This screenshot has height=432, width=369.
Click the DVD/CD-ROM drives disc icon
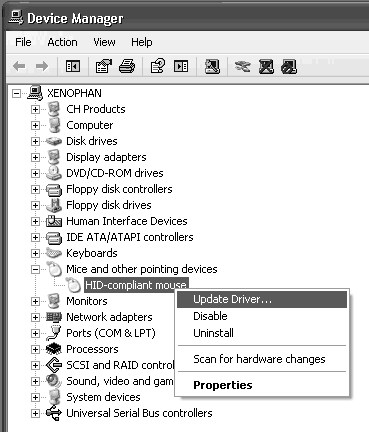(54, 173)
